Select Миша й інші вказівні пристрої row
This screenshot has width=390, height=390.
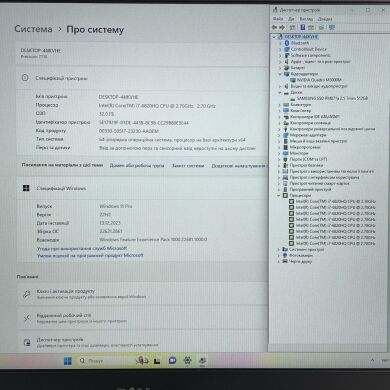coord(318,141)
